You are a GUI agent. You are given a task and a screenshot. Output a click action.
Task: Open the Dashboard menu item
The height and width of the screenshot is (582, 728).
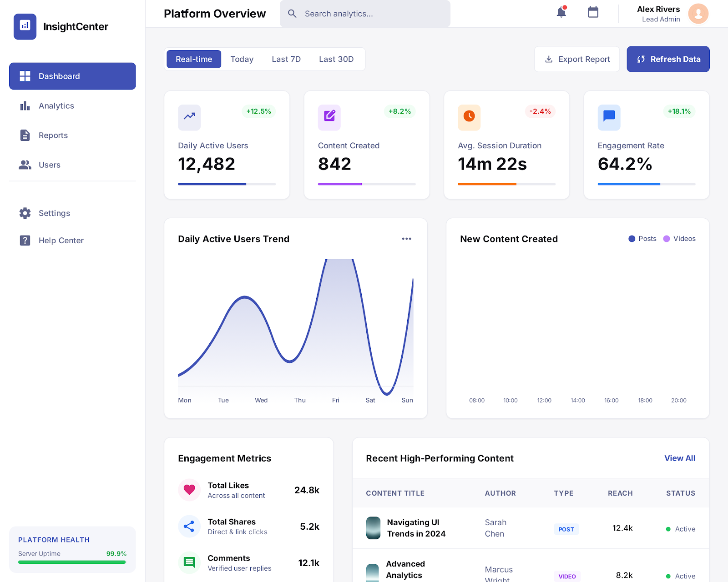59,76
